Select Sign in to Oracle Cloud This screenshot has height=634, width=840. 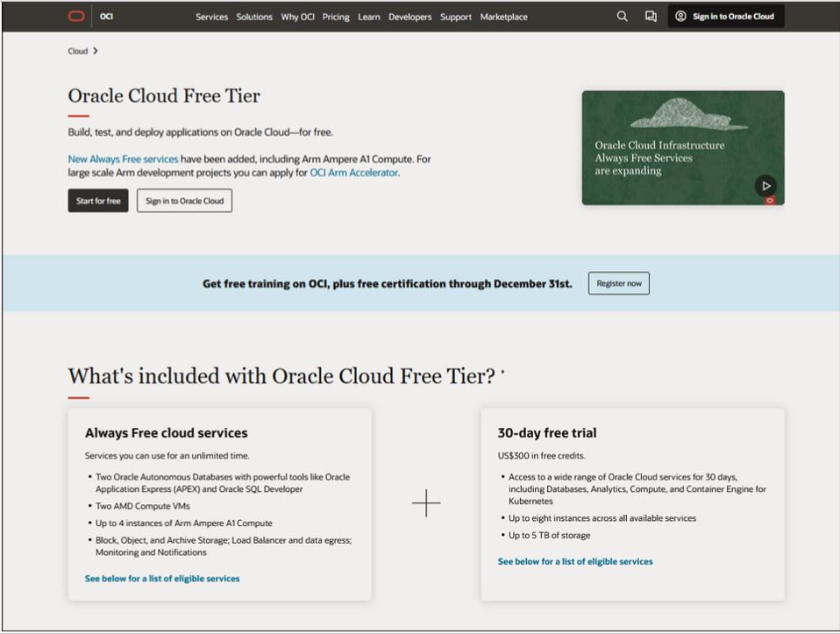click(183, 200)
